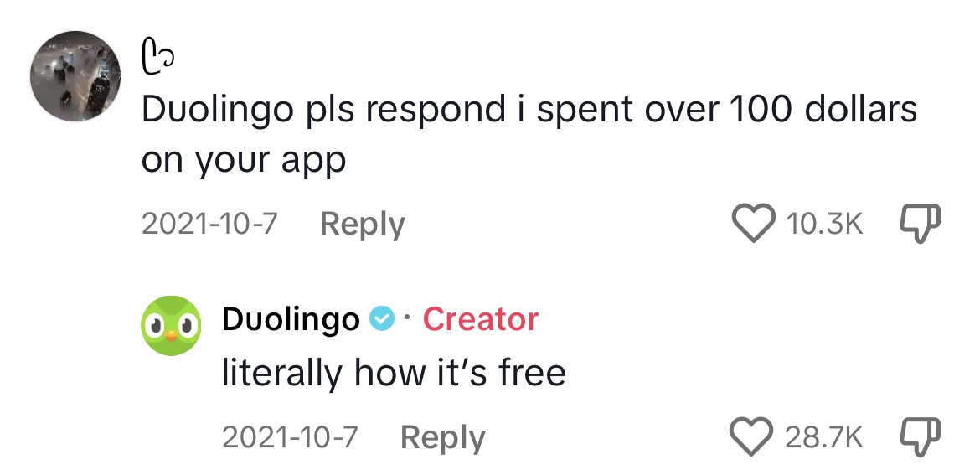Reply to the 100 dollars comment
Screen dimensions: 980x475
363,224
